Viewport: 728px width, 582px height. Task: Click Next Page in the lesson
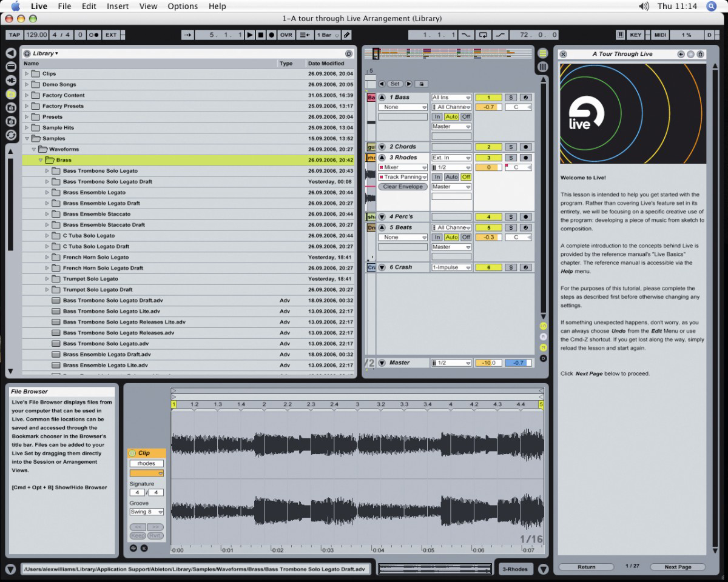[678, 567]
